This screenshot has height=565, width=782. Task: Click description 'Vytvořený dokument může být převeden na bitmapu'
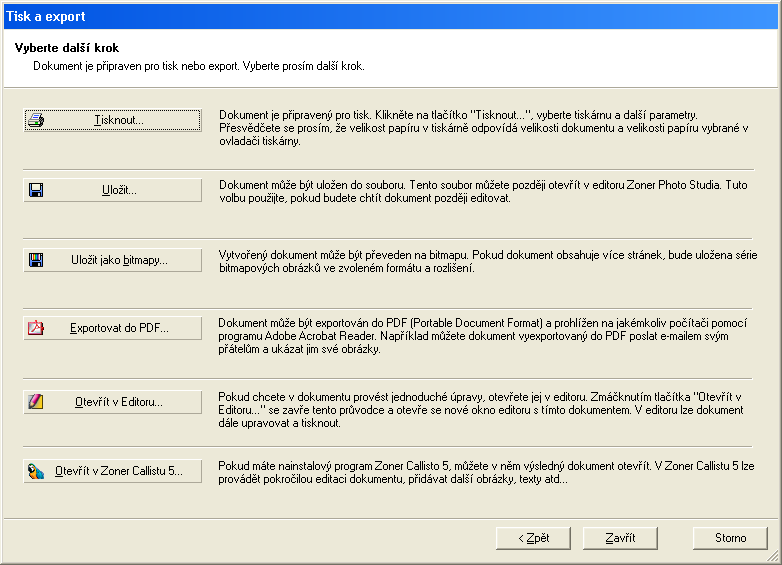coord(488,261)
